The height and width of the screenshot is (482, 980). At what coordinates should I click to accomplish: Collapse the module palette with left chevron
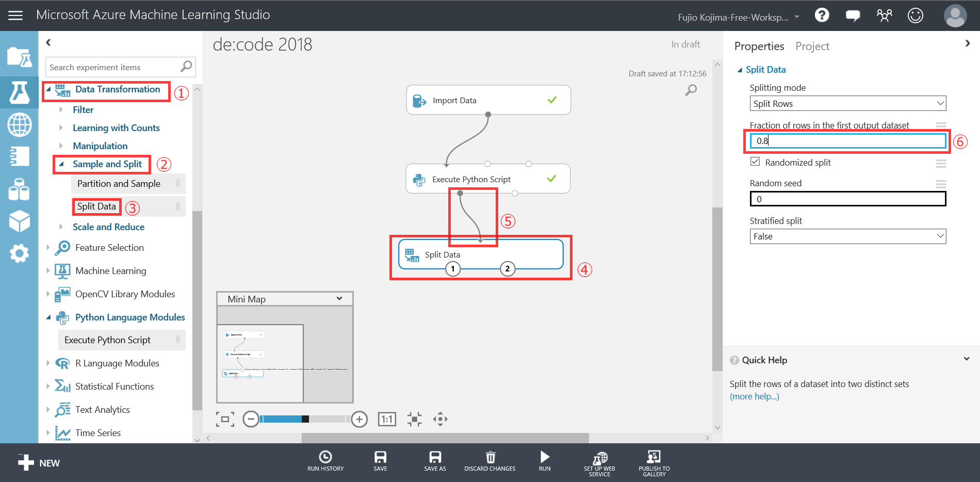tap(48, 42)
